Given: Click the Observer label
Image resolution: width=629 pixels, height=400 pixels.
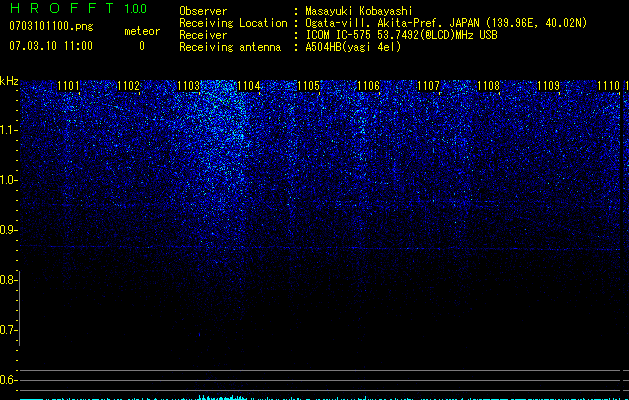Looking at the screenshot, I should [x=203, y=11].
